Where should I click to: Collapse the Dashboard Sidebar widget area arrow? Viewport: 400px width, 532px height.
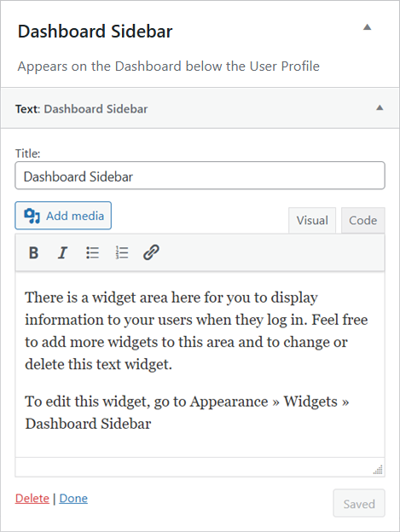click(x=367, y=27)
